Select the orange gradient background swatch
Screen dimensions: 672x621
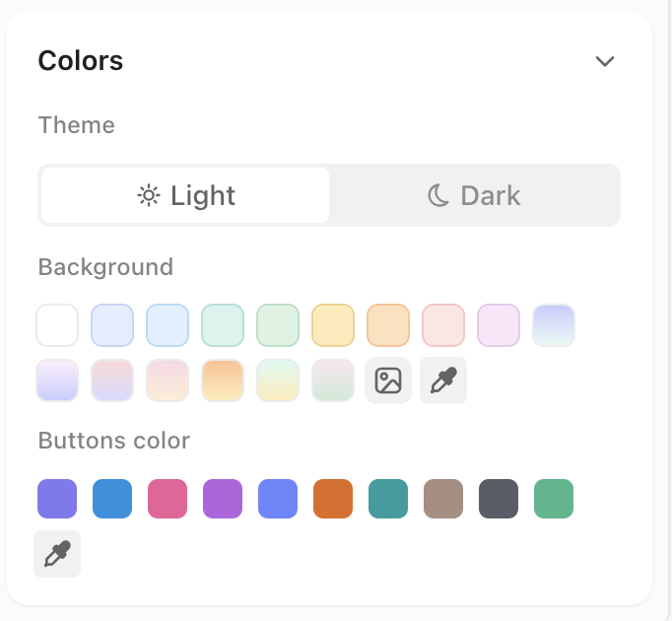coord(223,380)
